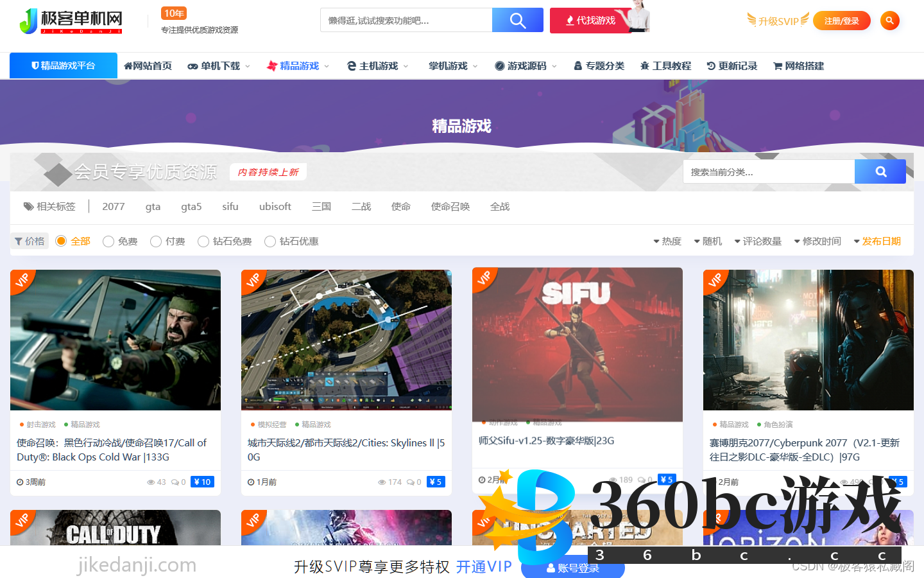
Task: Click the 相关标签 tag icon
Action: pos(28,207)
